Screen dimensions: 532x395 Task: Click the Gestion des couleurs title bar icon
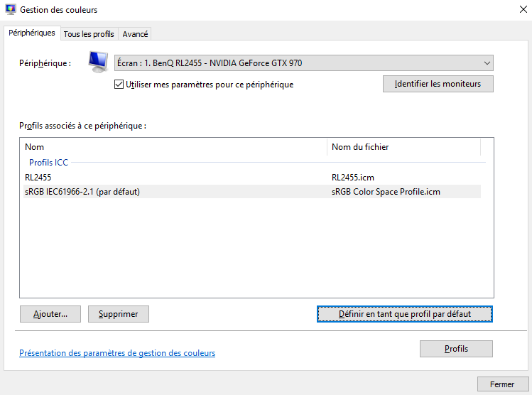point(10,10)
